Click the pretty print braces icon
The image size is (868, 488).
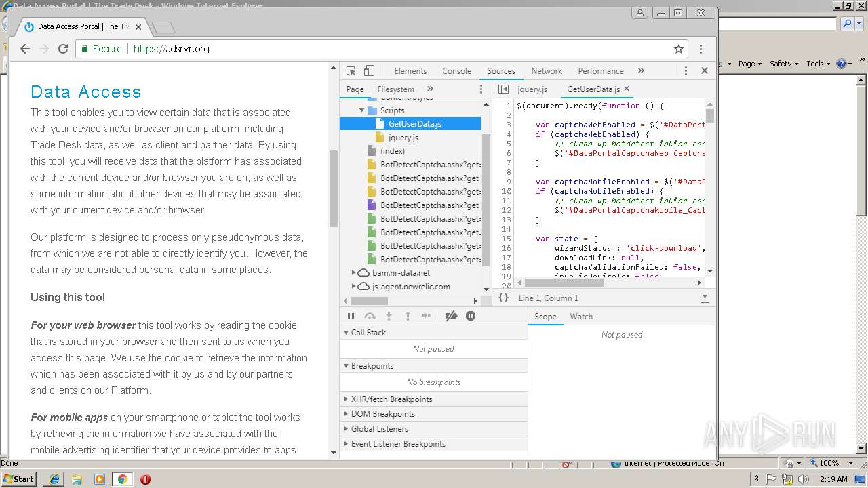tap(503, 298)
